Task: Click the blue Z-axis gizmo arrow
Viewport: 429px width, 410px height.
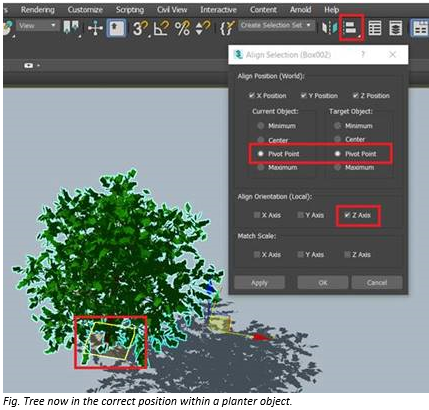Action: click(211, 288)
